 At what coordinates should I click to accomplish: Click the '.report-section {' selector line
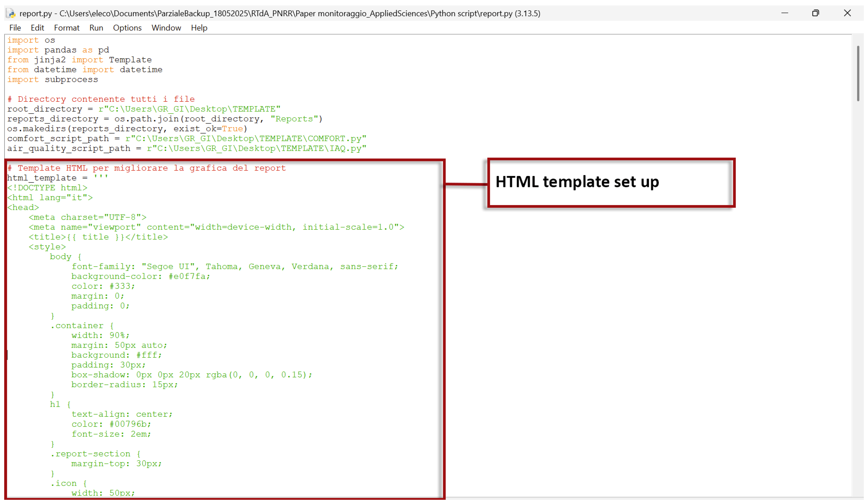[96, 454]
